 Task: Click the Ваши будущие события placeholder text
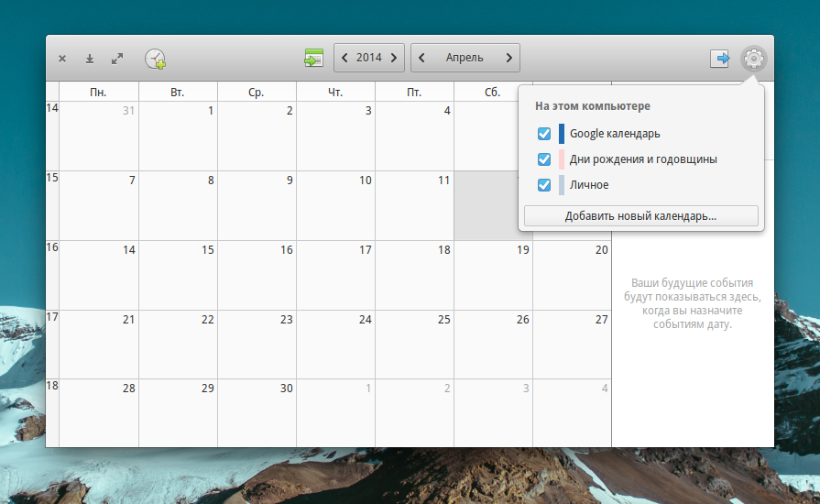pyautogui.click(x=693, y=303)
